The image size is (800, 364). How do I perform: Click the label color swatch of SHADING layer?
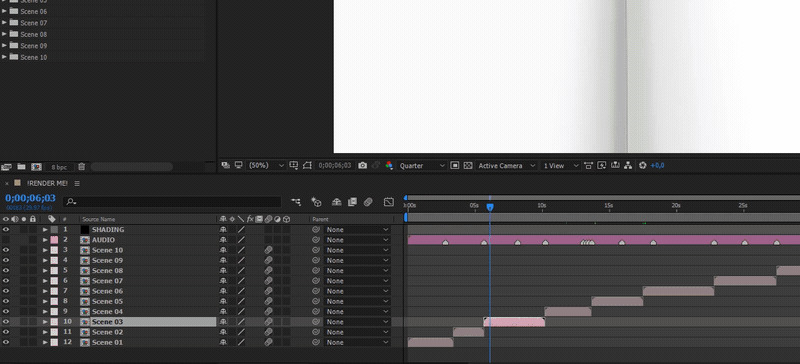click(54, 230)
